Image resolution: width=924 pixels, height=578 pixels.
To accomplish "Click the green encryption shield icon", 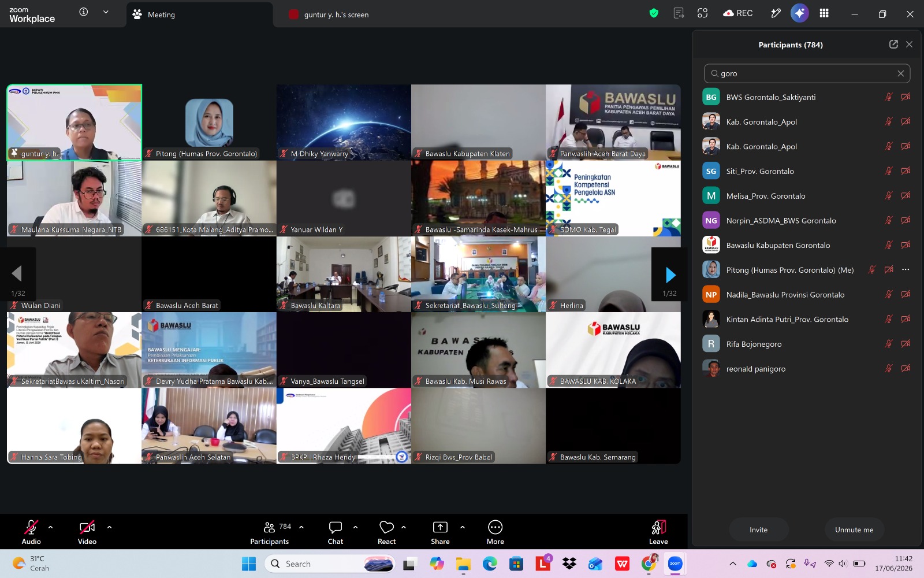I will pos(654,13).
